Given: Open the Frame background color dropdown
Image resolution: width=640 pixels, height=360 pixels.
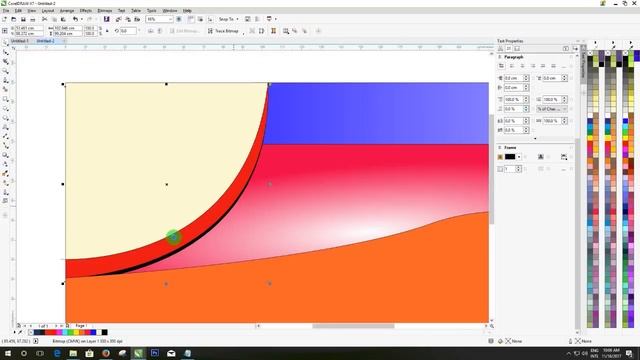Looking at the screenshot, I should (x=519, y=157).
